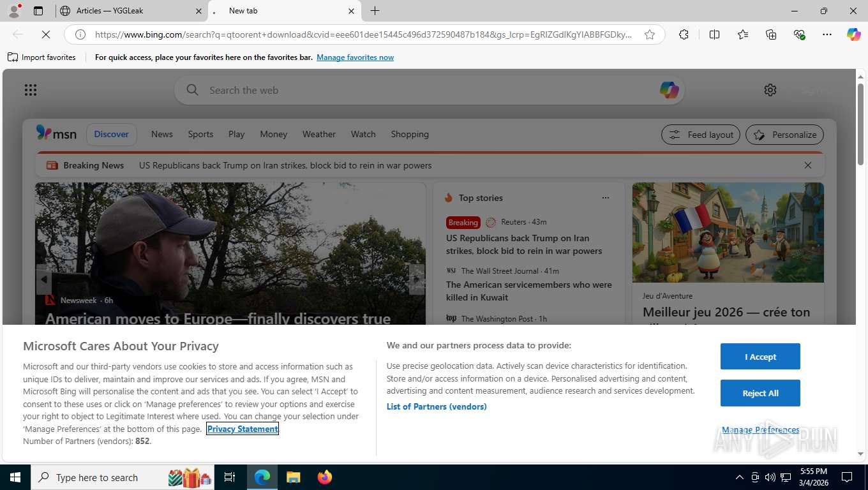The height and width of the screenshot is (490, 868).
Task: Open notification center icon
Action: [847, 477]
